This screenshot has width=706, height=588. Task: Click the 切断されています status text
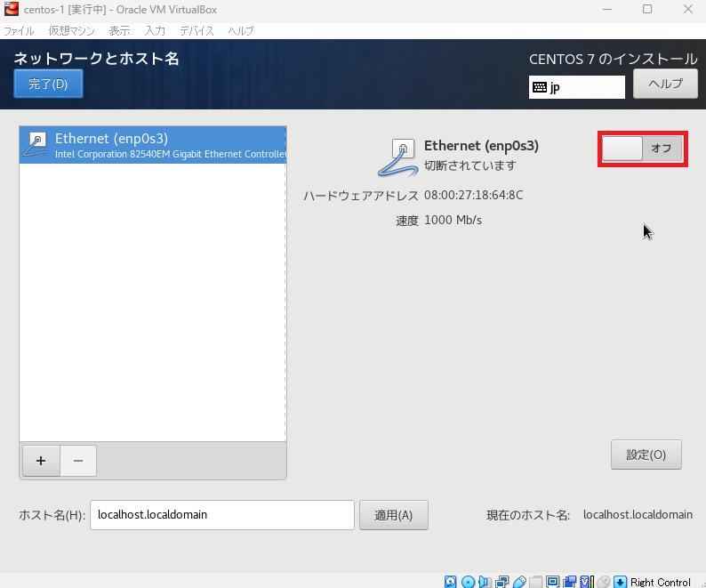[470, 165]
